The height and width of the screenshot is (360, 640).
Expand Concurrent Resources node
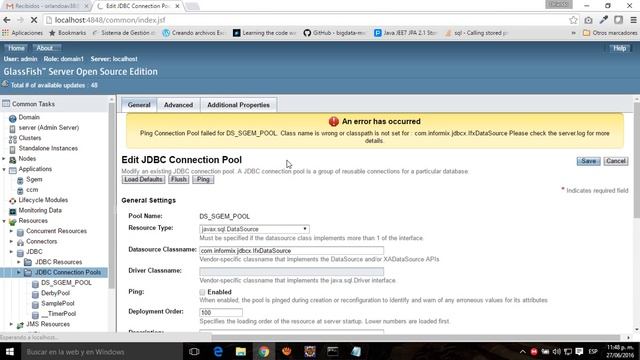click(11, 231)
